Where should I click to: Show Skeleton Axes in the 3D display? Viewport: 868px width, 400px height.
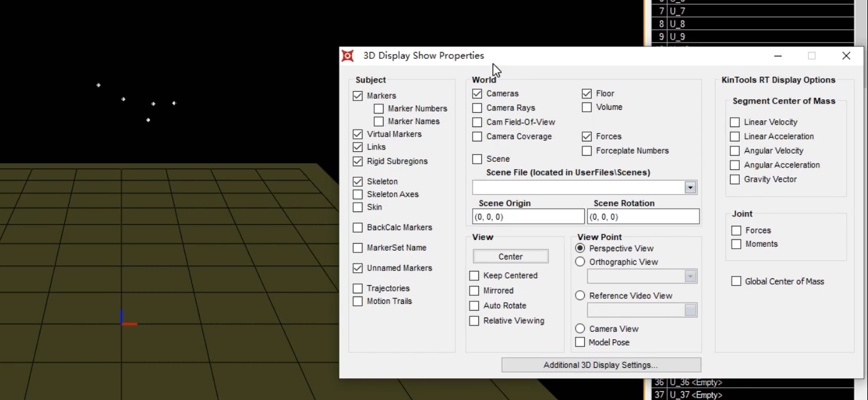[x=357, y=194]
